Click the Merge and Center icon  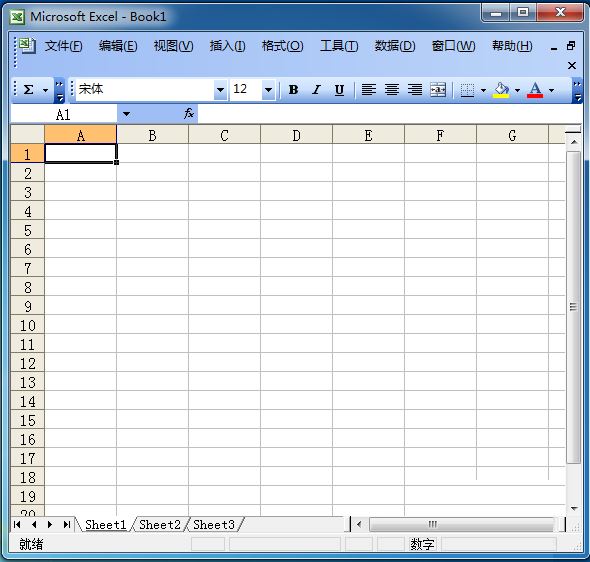438,90
